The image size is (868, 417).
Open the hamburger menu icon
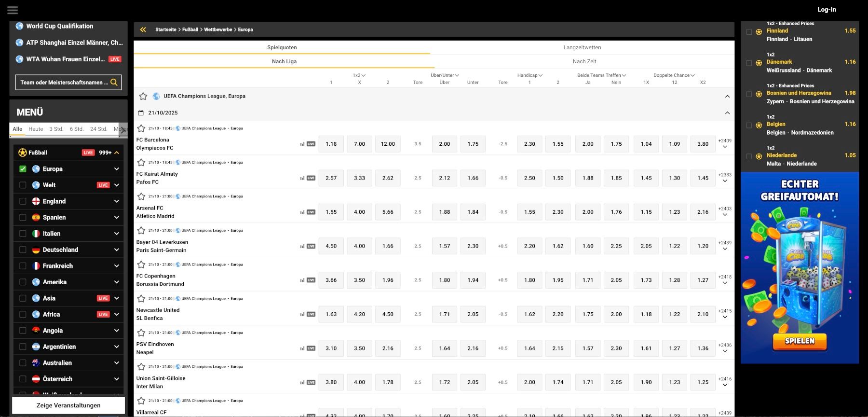click(13, 10)
